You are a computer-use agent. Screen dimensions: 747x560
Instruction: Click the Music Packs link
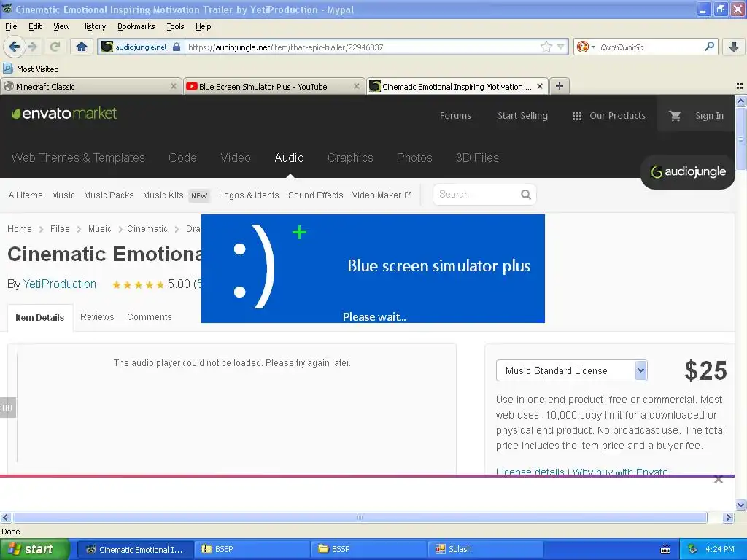(109, 195)
